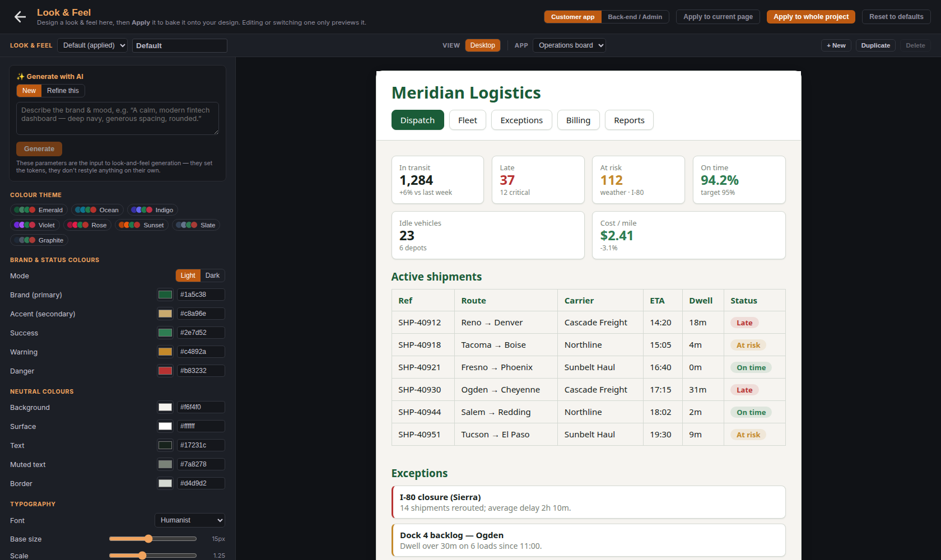The width and height of the screenshot is (941, 560).
Task: Click the Brand hex field #1a5c38
Action: coord(201,295)
